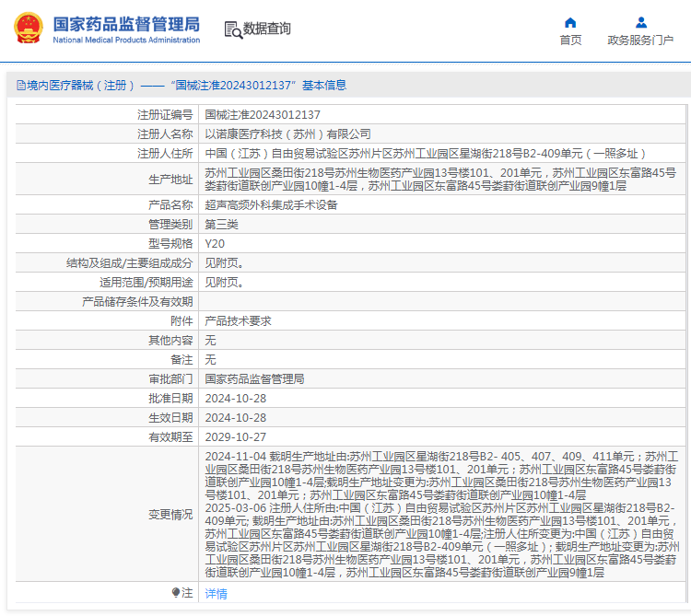Viewport: 691px width, 616px height.
Task: Click the lightbulb icon beside 注
Action: click(x=176, y=592)
